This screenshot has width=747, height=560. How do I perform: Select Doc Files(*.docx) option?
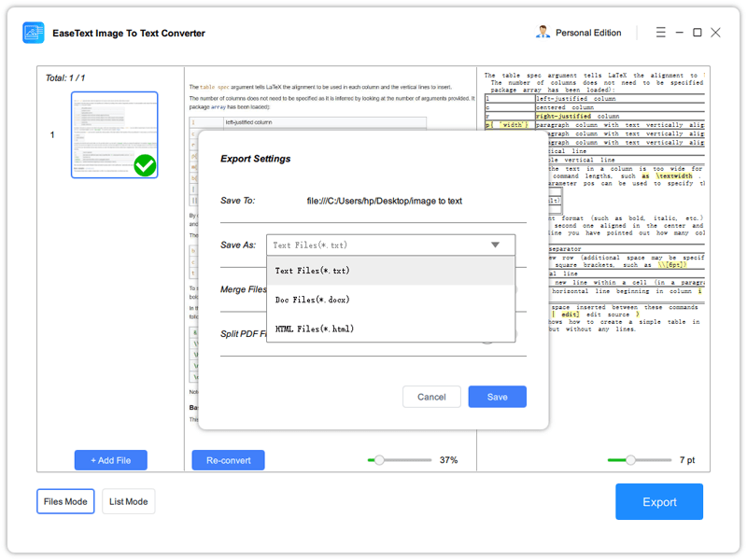(390, 300)
